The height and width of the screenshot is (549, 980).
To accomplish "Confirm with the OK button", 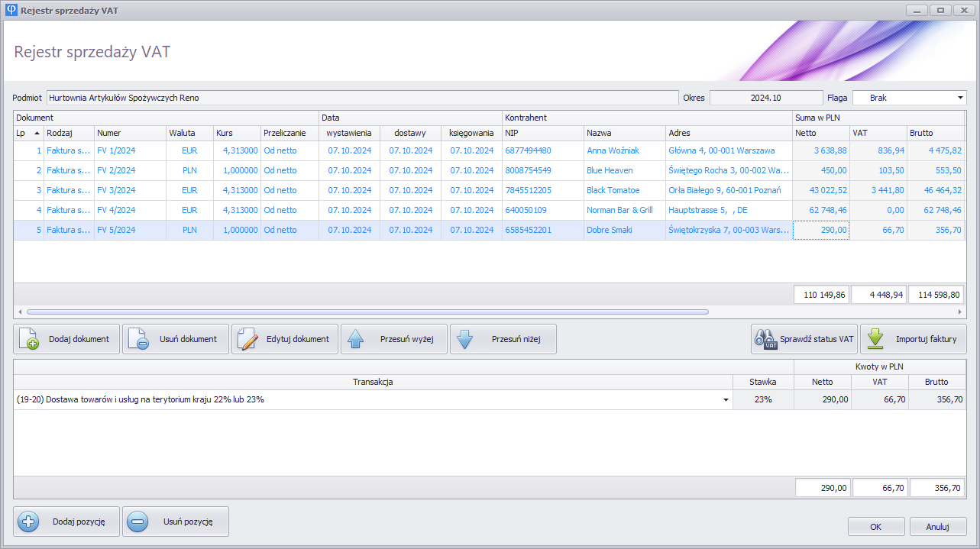I will point(876,526).
